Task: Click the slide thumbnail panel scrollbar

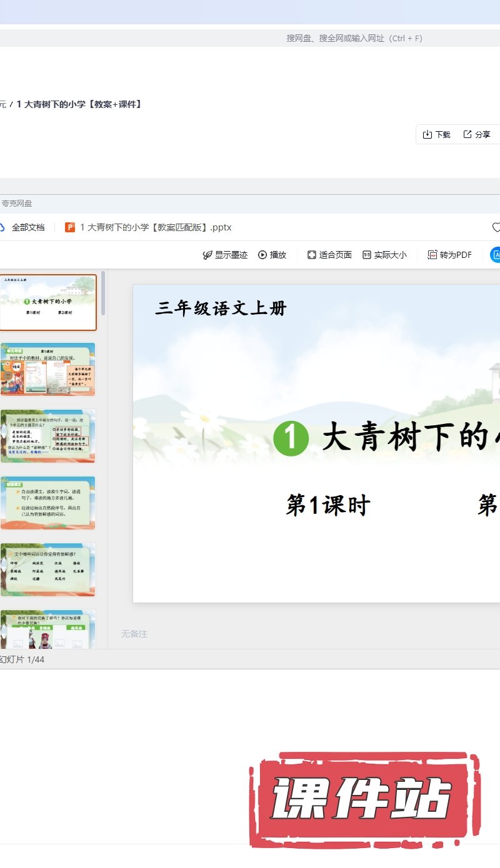Action: tap(103, 293)
